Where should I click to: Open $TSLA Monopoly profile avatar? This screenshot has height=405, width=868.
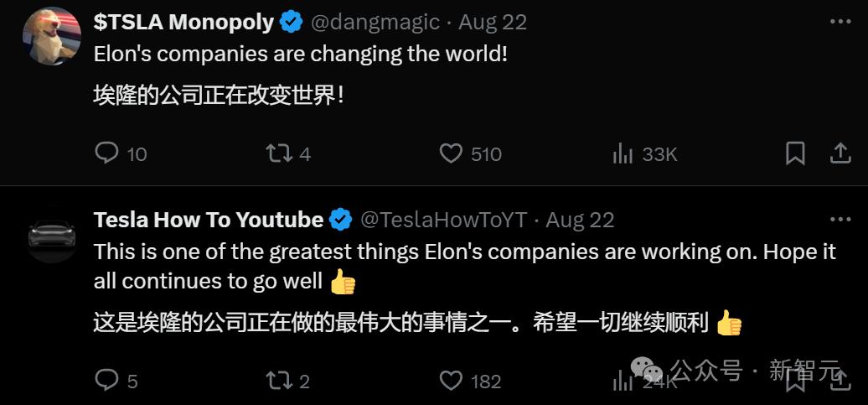click(x=52, y=35)
